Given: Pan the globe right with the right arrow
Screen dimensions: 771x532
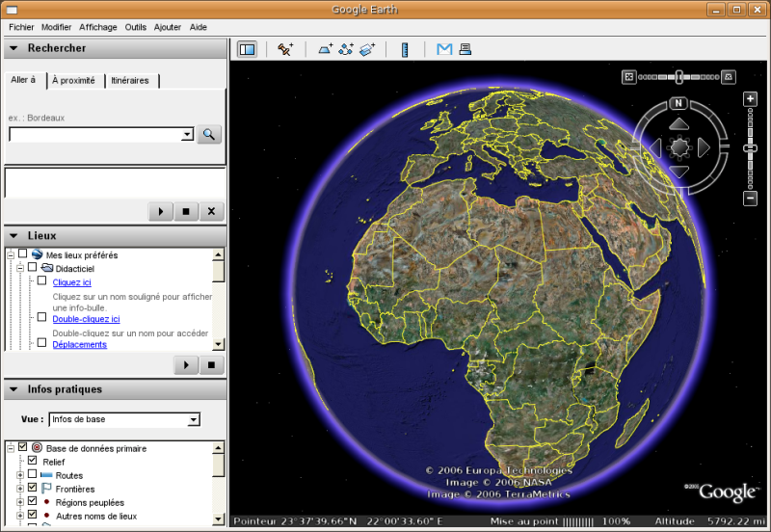Looking at the screenshot, I should click(704, 147).
